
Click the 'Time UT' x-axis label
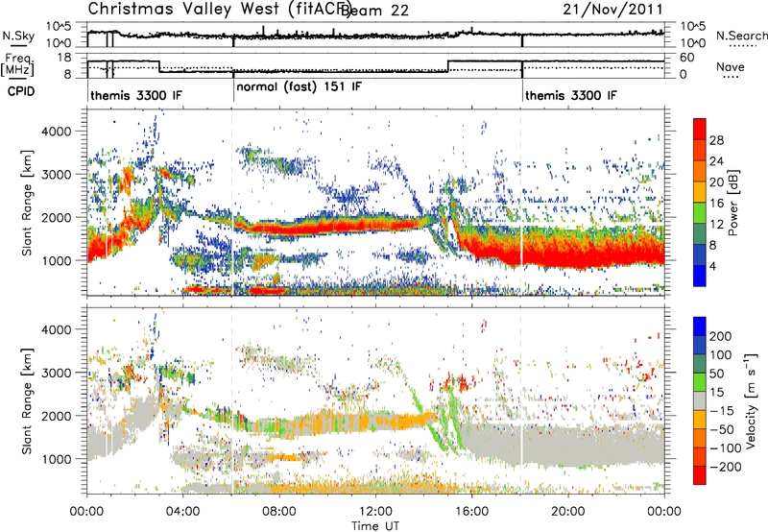click(375, 525)
